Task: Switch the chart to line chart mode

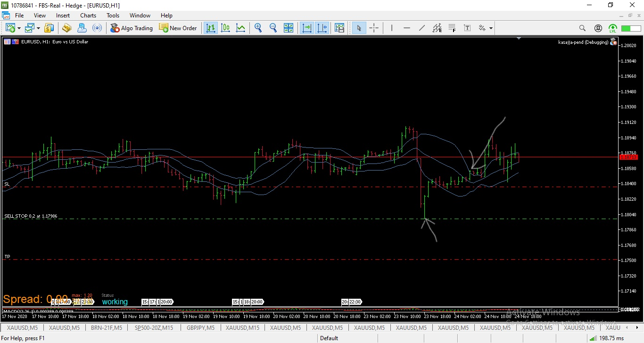Action: pyautogui.click(x=240, y=28)
